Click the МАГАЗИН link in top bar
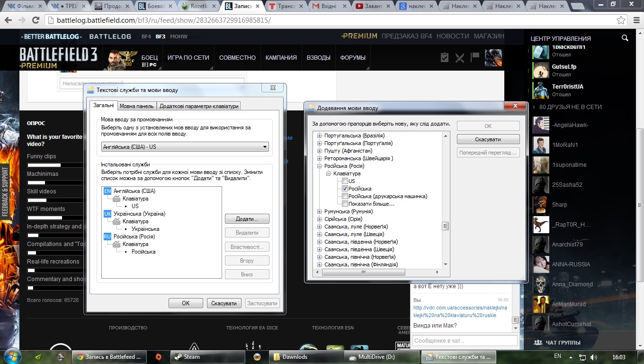This screenshot has height=364, width=644. tap(489, 36)
